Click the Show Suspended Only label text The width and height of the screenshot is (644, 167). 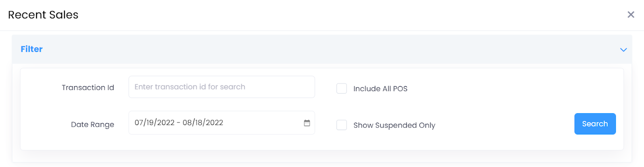[x=394, y=125]
